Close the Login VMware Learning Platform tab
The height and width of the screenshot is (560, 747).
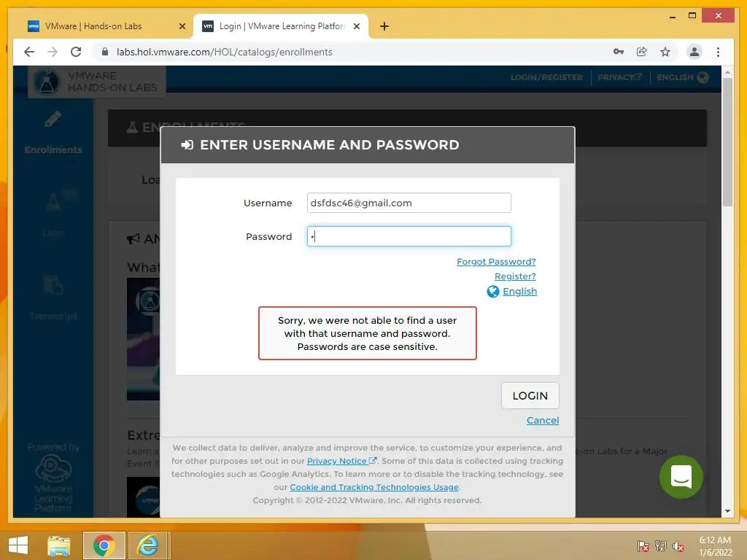tap(356, 26)
